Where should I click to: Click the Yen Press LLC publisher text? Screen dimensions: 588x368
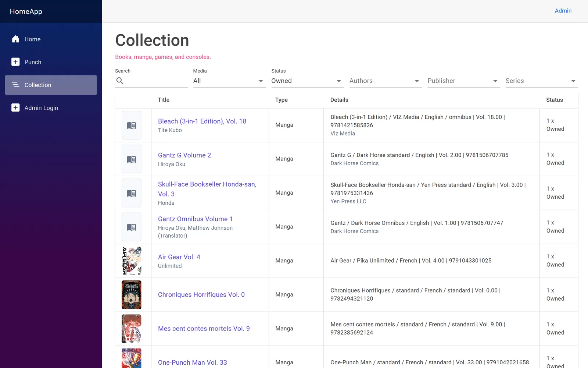point(348,201)
